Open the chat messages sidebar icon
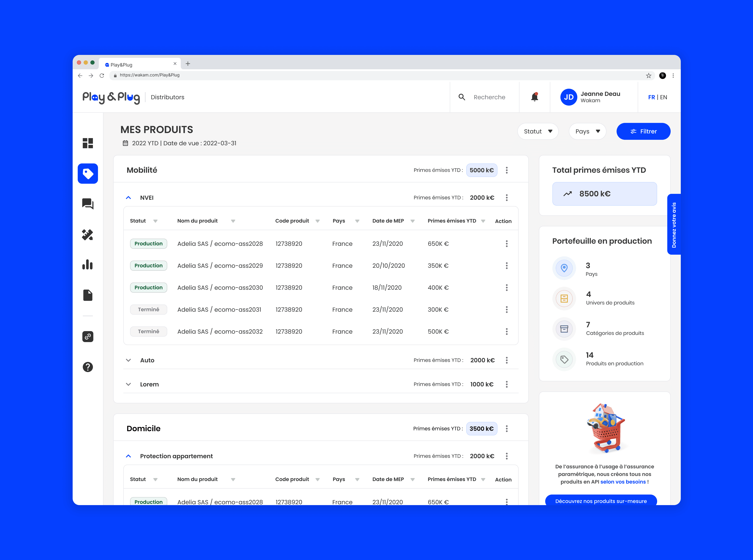This screenshot has width=753, height=560. [88, 204]
